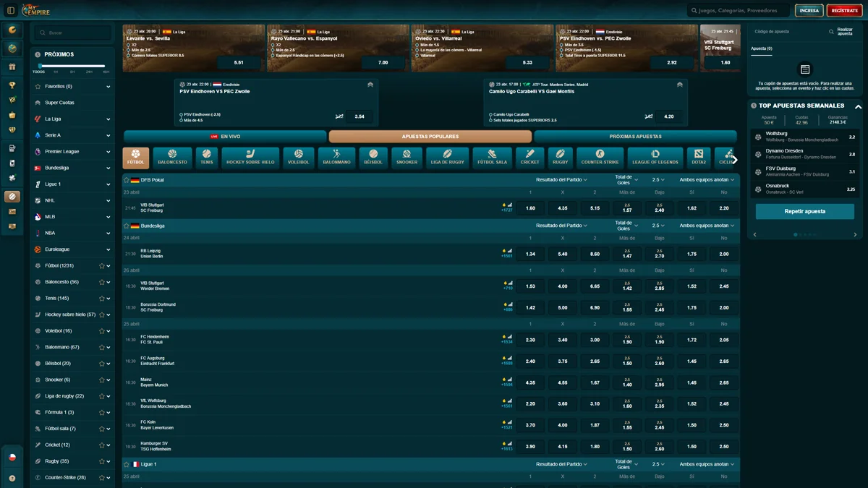Favorite Cricket (12) with its star

click(x=102, y=445)
